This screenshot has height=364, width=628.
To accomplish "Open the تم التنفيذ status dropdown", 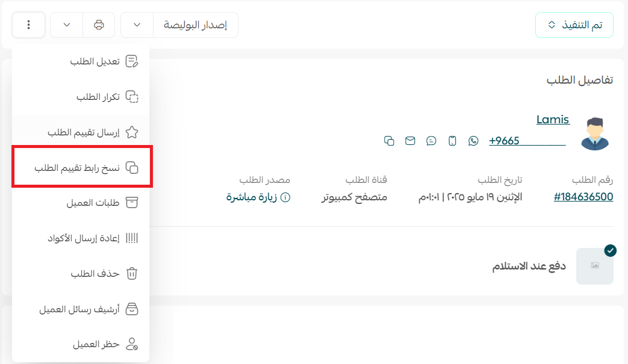I will [x=574, y=25].
